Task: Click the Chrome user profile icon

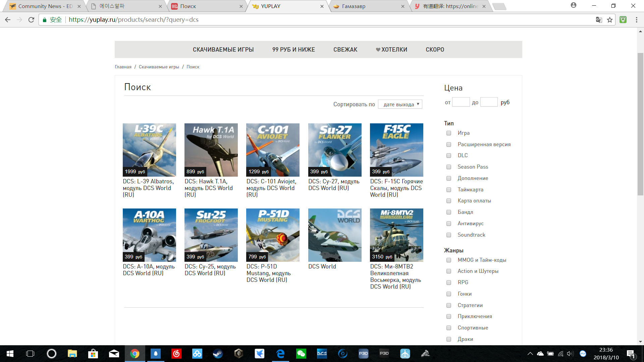Action: [x=574, y=5]
